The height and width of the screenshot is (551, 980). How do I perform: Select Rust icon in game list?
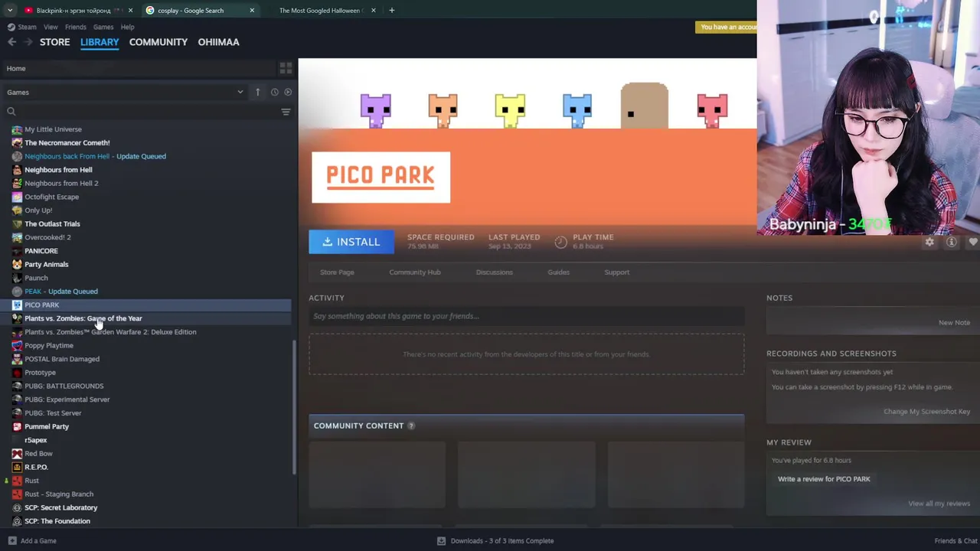(x=17, y=481)
